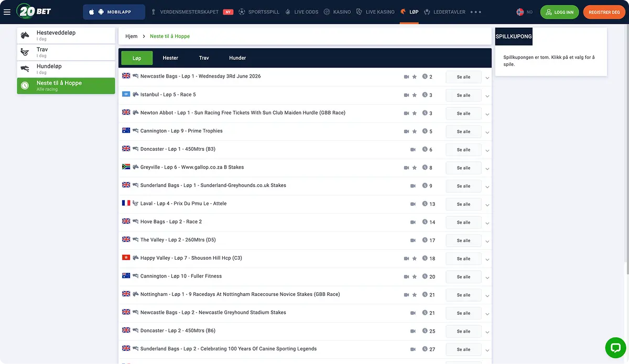
Task: Show more navigation items via three dots
Action: point(476,12)
